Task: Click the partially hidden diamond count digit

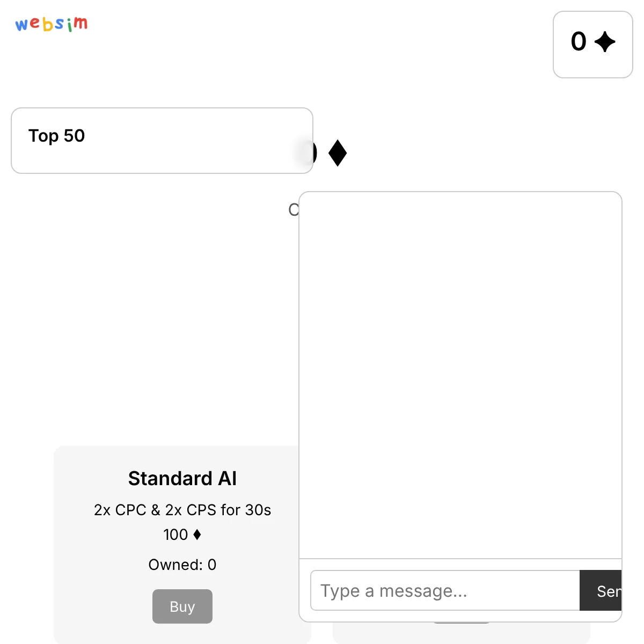Action: tap(314, 153)
